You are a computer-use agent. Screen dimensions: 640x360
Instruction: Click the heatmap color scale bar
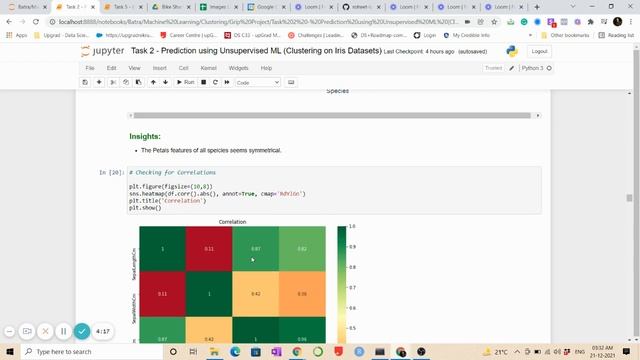(x=342, y=284)
